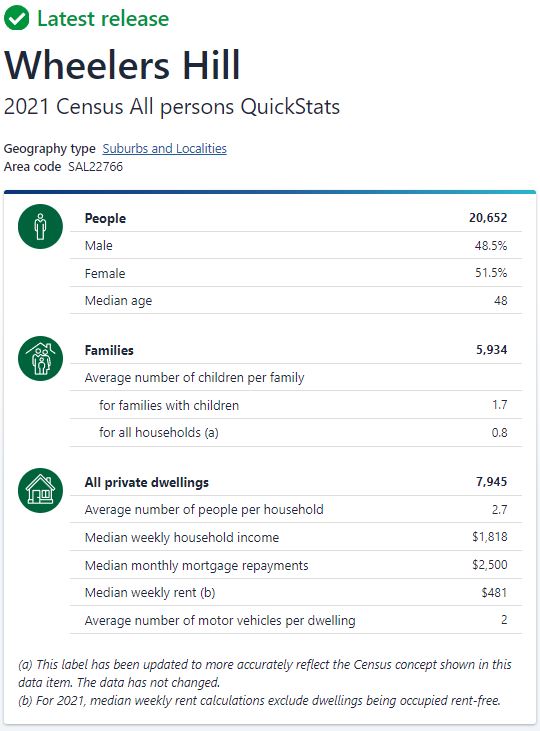The width and height of the screenshot is (540, 731).
Task: Select the Male percentage row
Action: click(x=296, y=245)
